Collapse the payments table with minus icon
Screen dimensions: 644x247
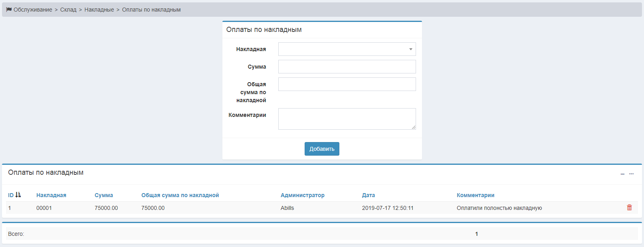tap(622, 174)
